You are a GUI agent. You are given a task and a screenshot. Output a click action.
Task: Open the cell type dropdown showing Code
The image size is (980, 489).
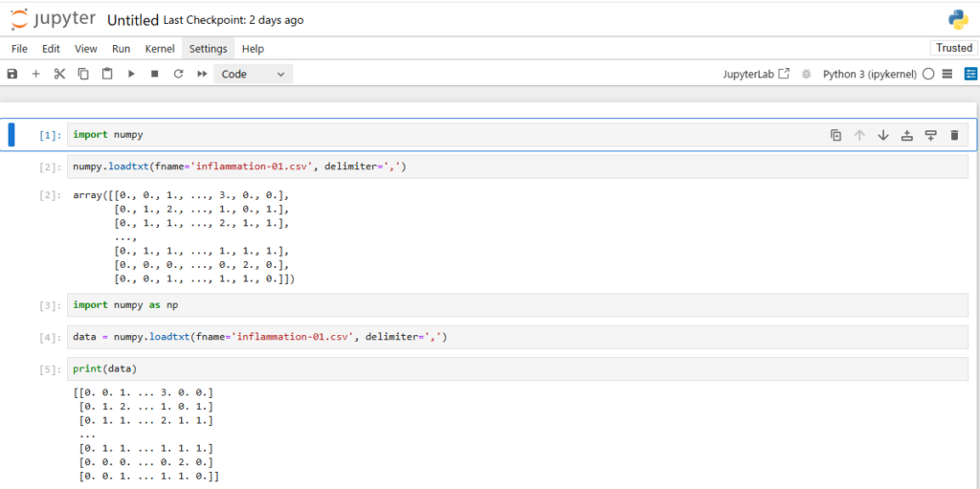point(253,74)
